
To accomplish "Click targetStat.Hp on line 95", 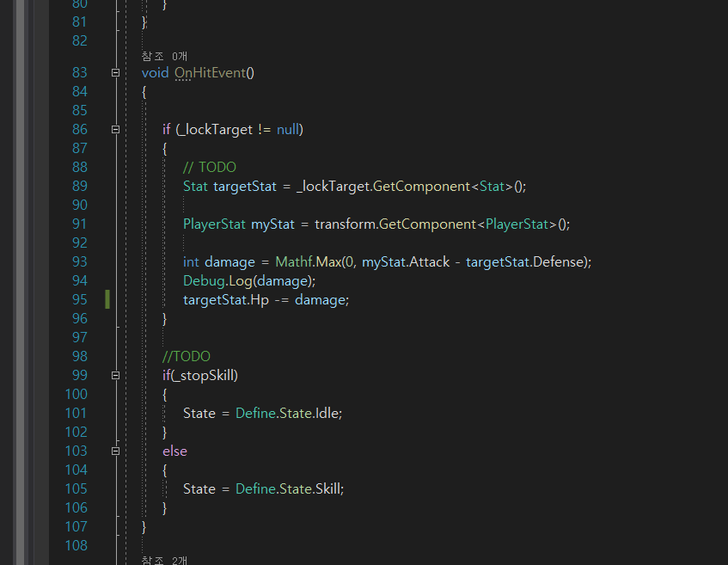I will click(226, 300).
